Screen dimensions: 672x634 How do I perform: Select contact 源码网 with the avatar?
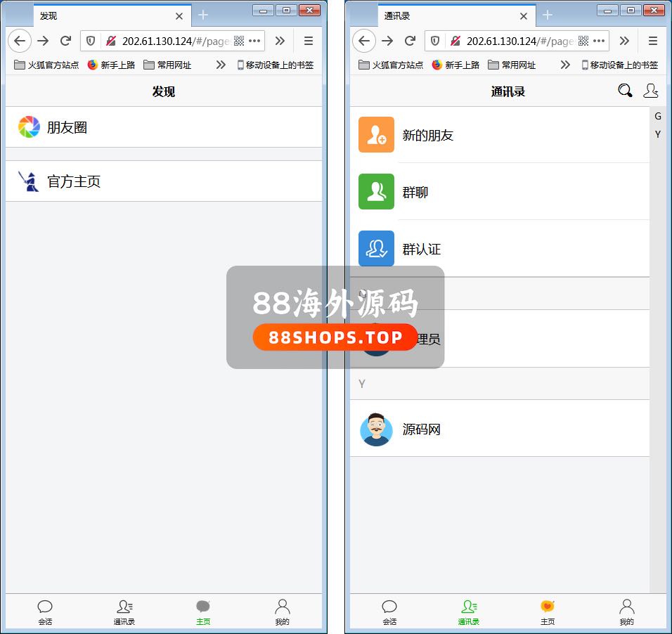421,429
